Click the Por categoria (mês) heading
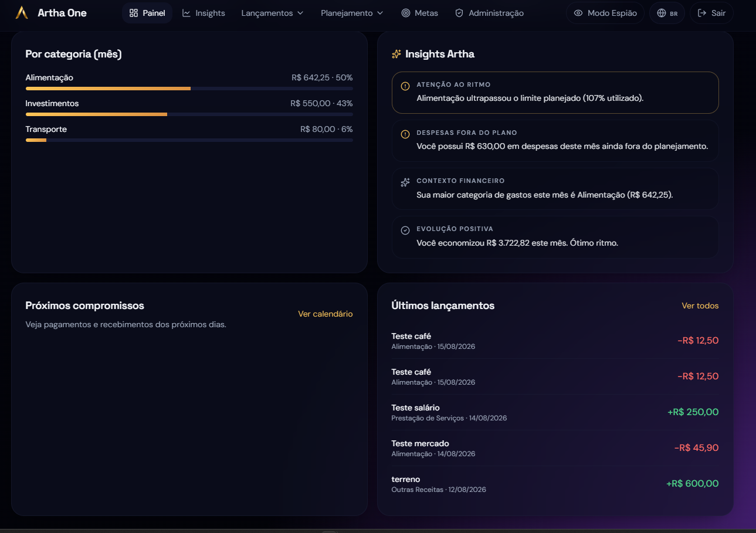 74,54
